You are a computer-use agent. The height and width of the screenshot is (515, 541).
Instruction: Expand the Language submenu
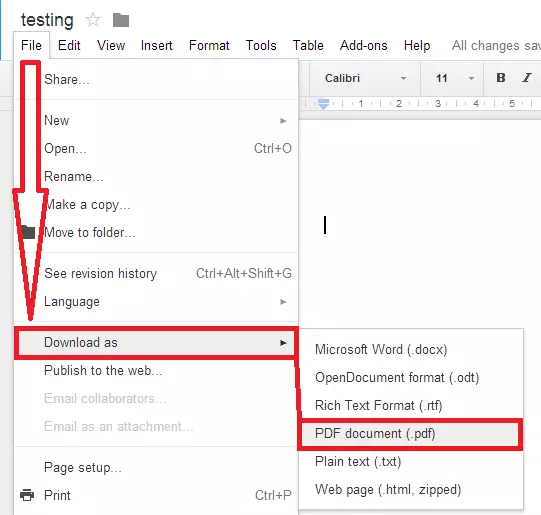coord(156,302)
